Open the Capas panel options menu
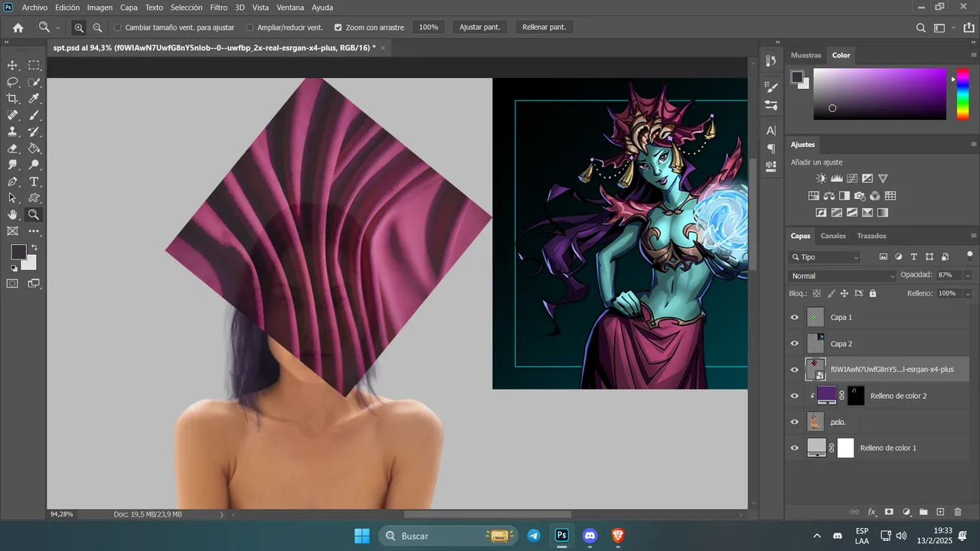The height and width of the screenshot is (551, 980). pos(973,236)
